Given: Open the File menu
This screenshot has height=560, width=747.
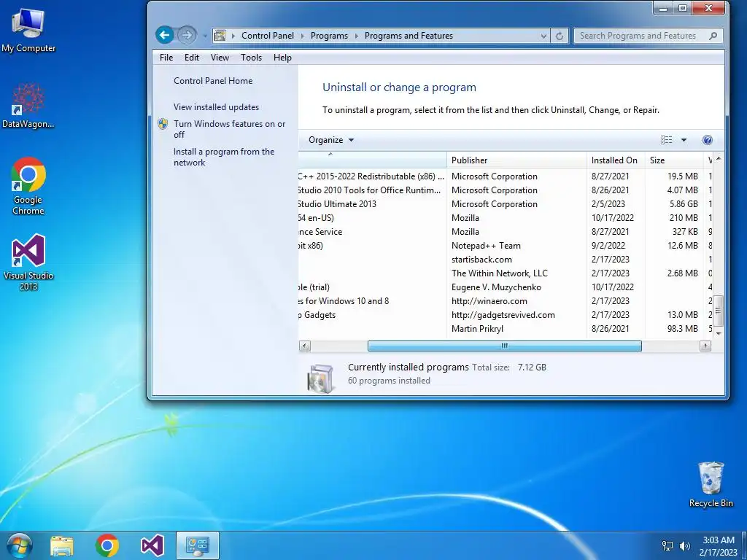Looking at the screenshot, I should tap(166, 58).
